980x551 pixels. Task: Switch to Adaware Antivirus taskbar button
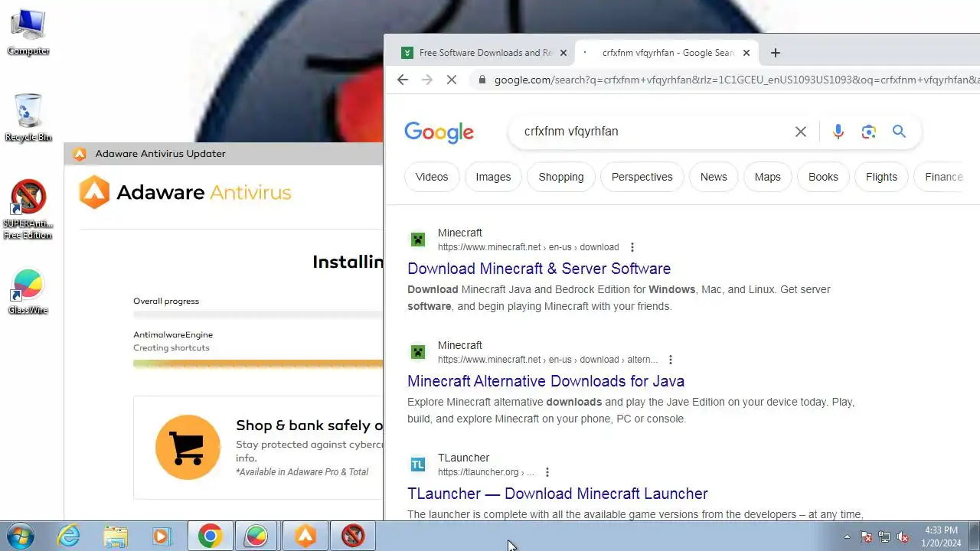[x=305, y=536]
